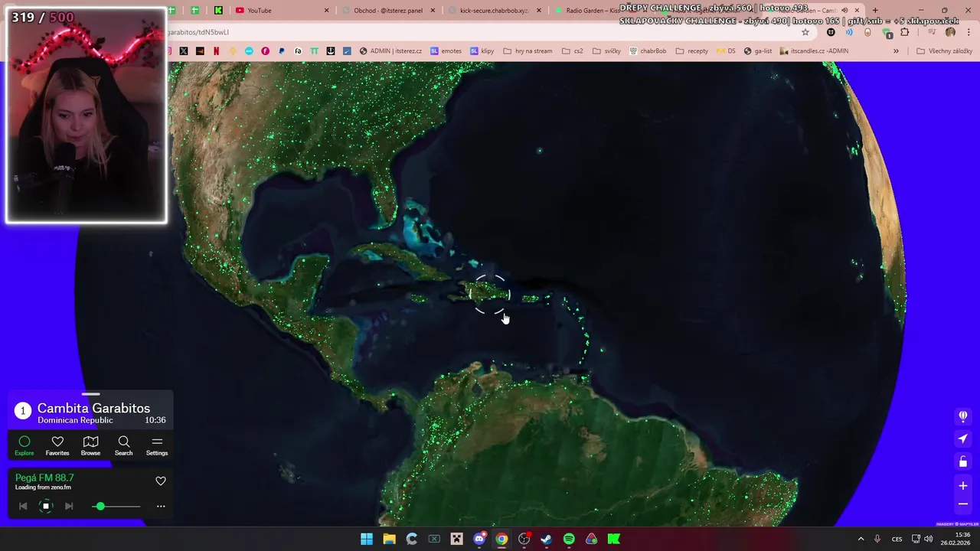Viewport: 980px width, 551px height.
Task: Open the DS bookmark
Action: coord(726,51)
